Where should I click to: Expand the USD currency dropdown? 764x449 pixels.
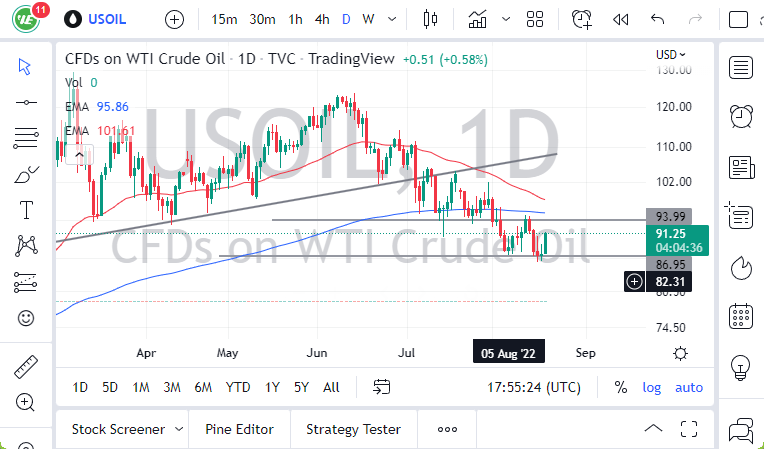(671, 55)
